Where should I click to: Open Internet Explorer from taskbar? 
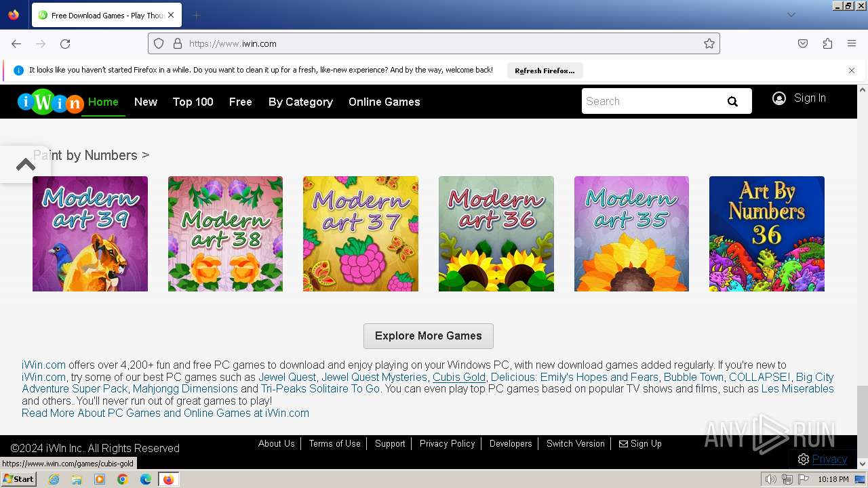tap(54, 479)
